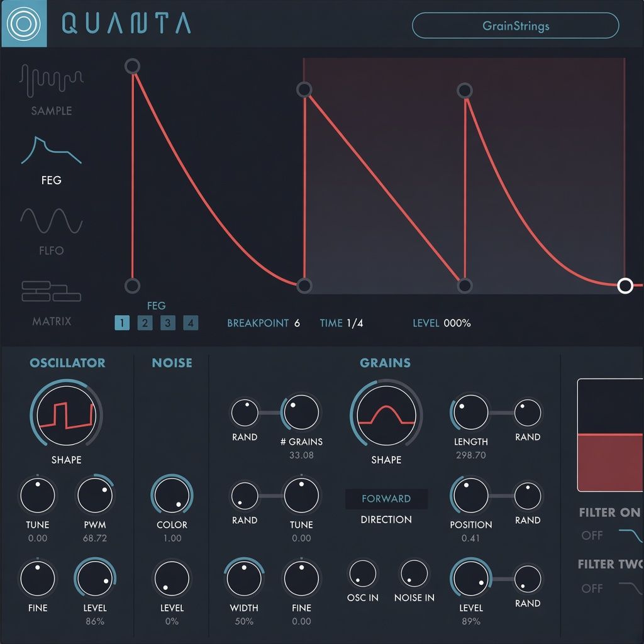Click the Quanta circular logo icon

coord(24,24)
